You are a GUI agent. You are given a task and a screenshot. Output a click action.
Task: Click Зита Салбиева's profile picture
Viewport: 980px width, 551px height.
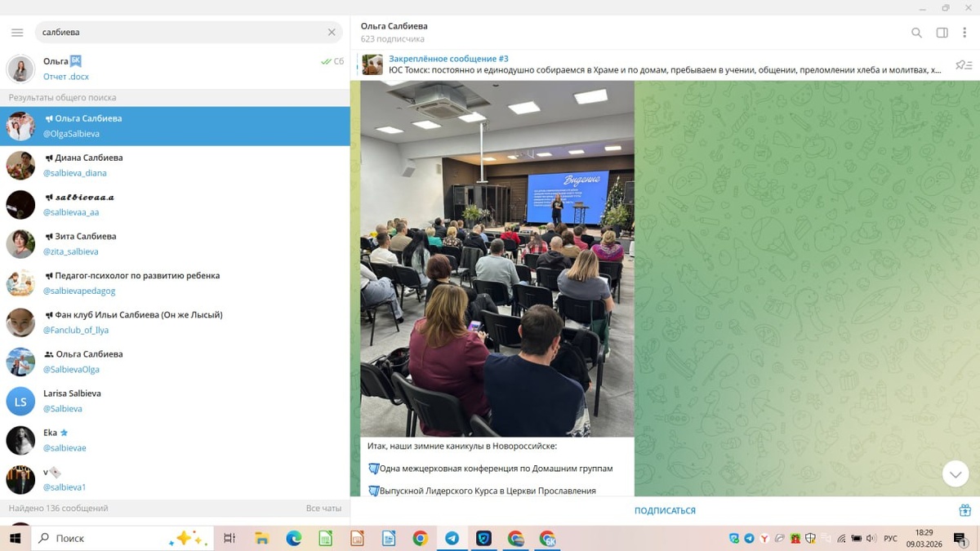click(20, 244)
